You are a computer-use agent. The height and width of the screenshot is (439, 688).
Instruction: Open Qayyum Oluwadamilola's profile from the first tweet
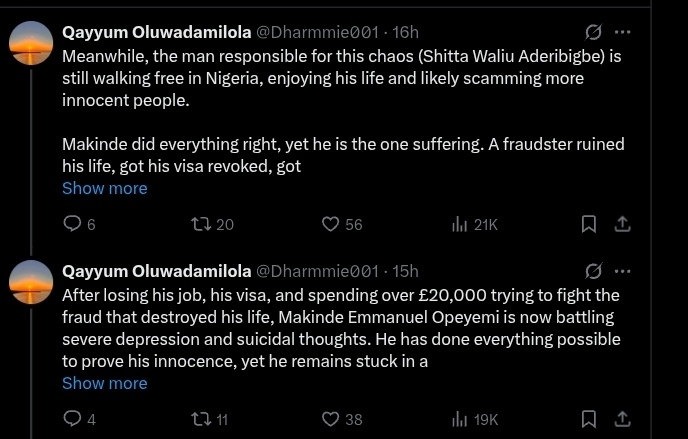point(156,32)
